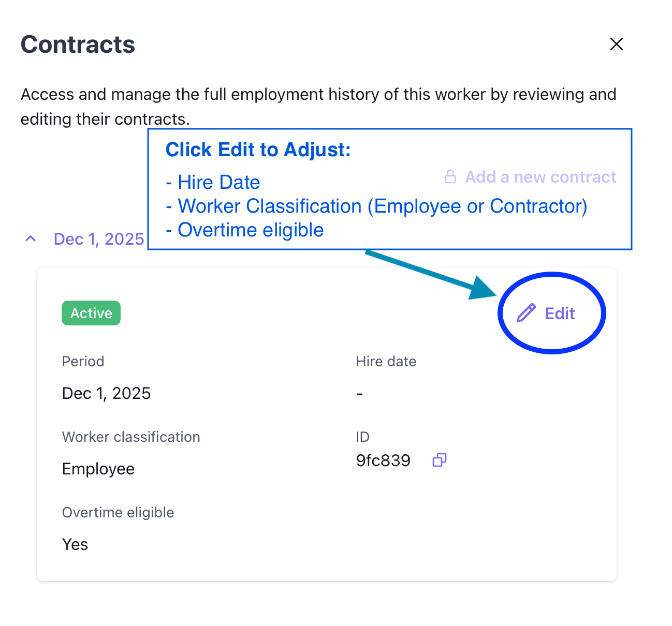The image size is (672, 626).
Task: Click the Period value Dec 1, 2025
Action: coord(106,393)
